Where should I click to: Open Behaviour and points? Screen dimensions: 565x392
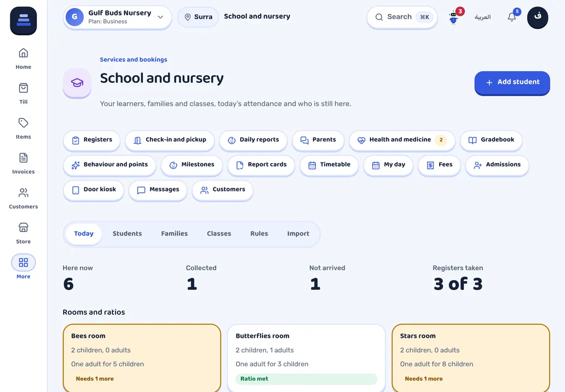point(109,165)
